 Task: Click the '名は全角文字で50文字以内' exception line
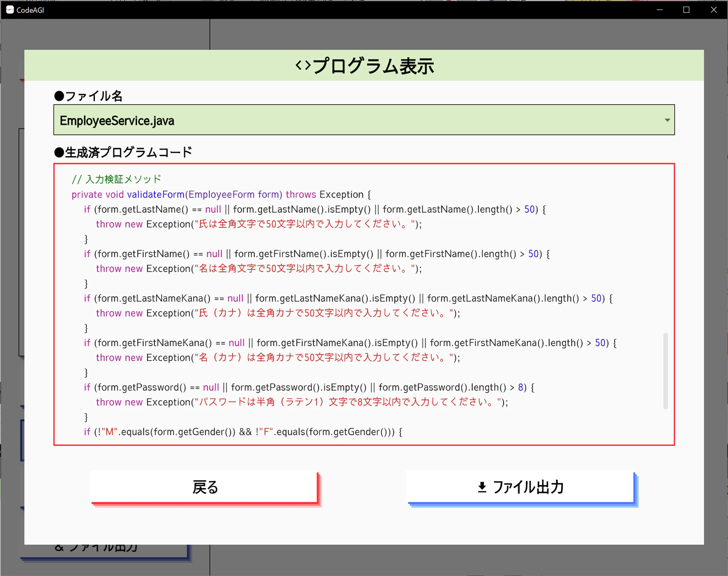[259, 269]
